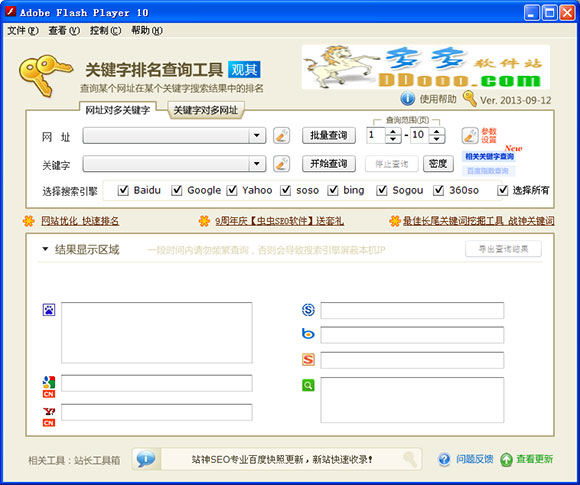The width and height of the screenshot is (580, 485).
Task: Increase the end page value of 10
Action: point(436,132)
